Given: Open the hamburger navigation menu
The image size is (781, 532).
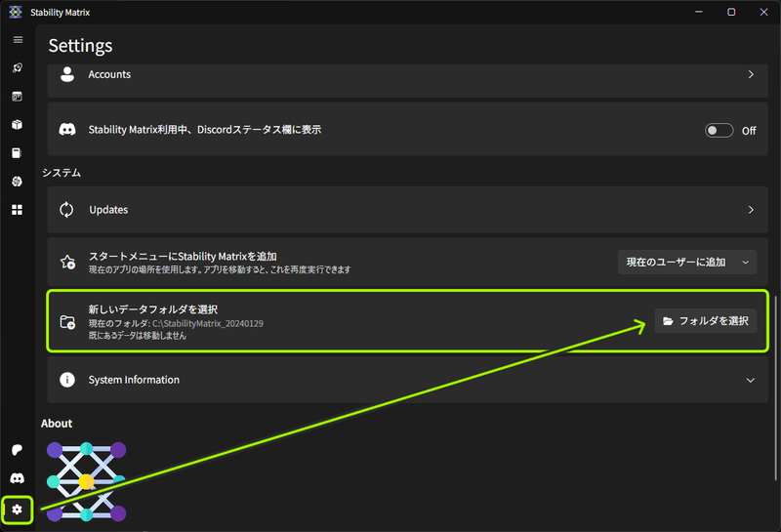Looking at the screenshot, I should tap(18, 40).
